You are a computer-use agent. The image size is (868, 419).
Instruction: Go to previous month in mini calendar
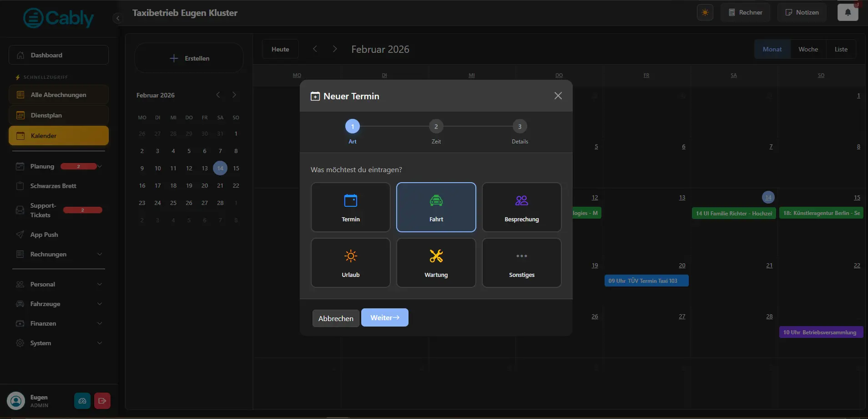coord(218,95)
